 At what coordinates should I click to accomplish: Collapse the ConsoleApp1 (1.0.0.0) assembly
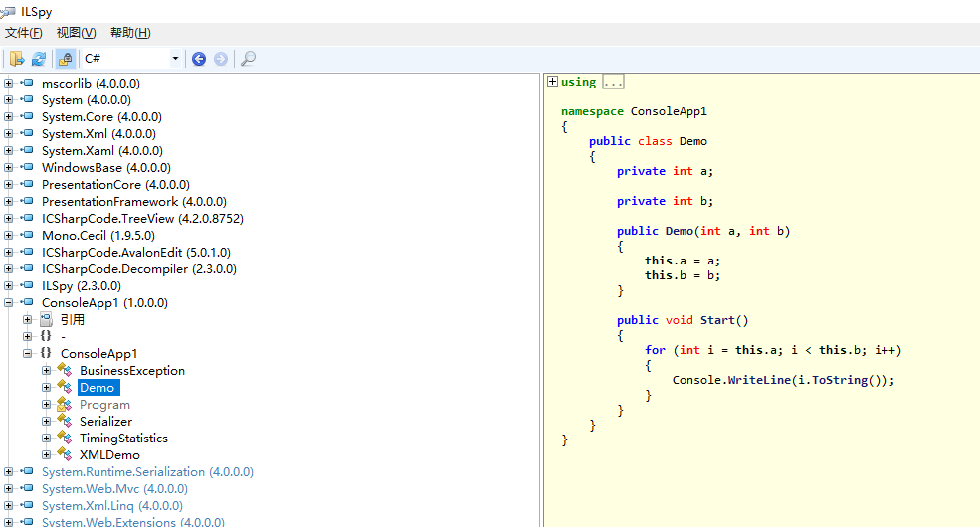click(x=8, y=302)
